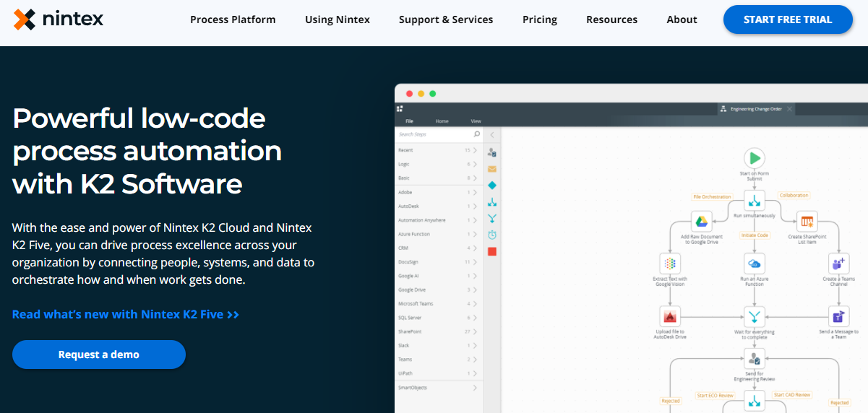Select the Run simultaneously step icon
The image size is (868, 413).
pyautogui.click(x=755, y=200)
